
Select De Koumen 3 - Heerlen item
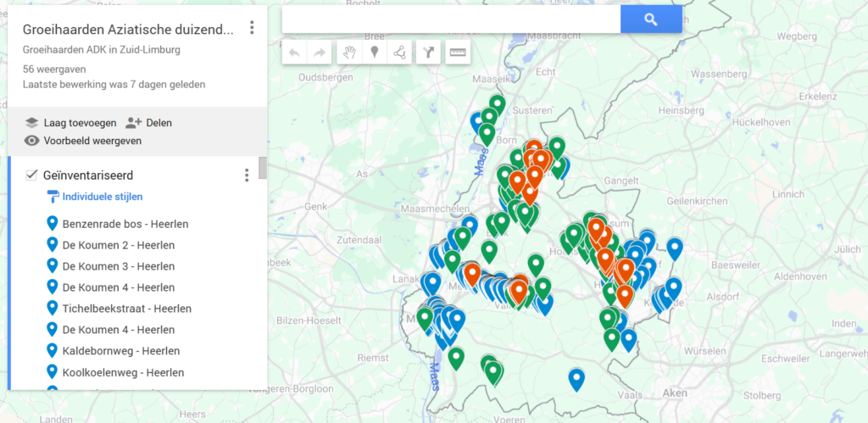pos(119,266)
